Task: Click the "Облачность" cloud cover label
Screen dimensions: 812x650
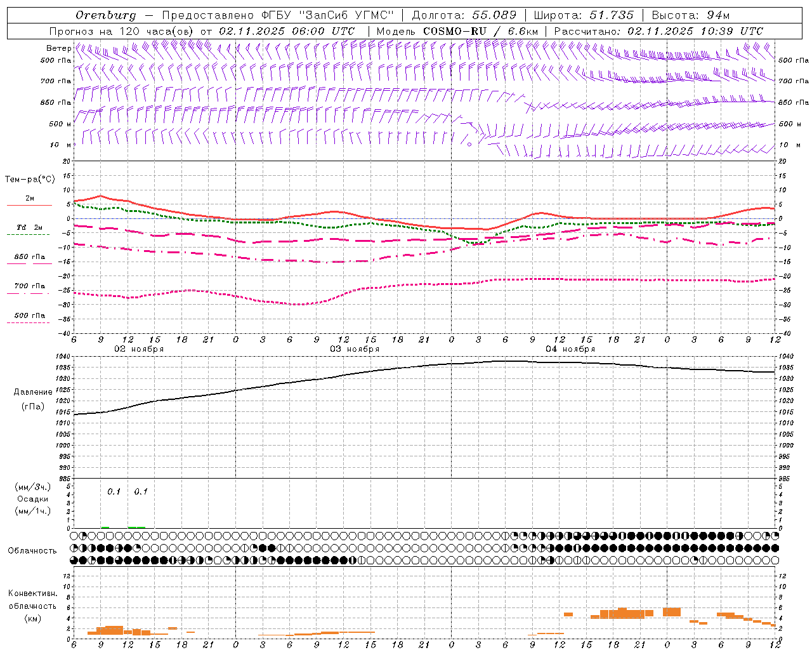Action: click(x=32, y=550)
